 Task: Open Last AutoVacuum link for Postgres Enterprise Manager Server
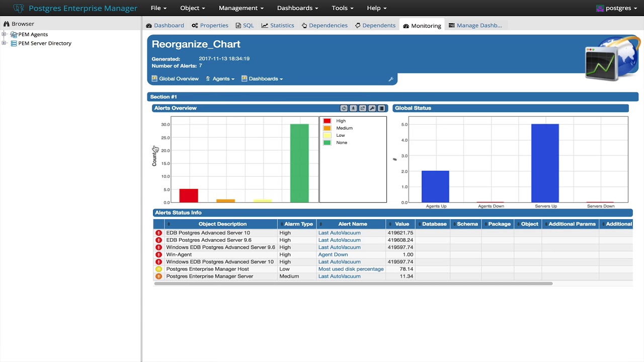pyautogui.click(x=340, y=277)
